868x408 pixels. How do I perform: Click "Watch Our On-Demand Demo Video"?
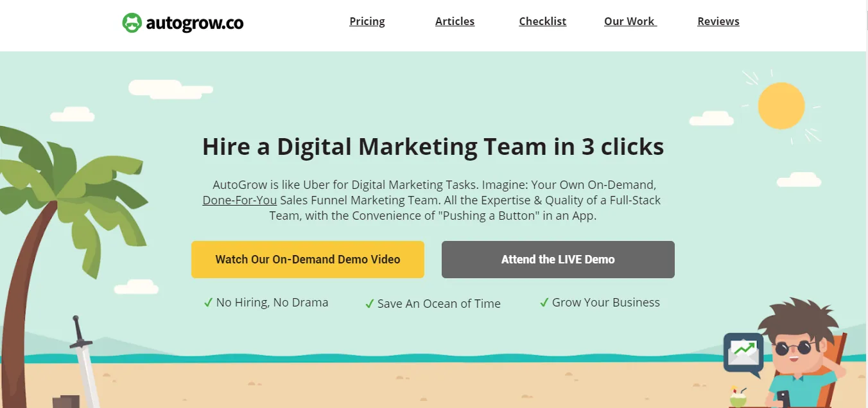click(x=308, y=259)
